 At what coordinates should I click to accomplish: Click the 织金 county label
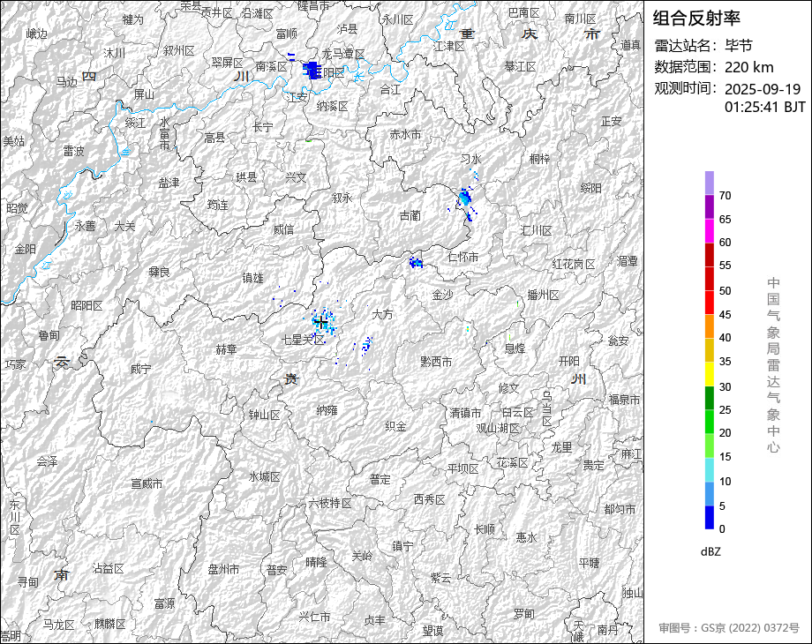(395, 426)
